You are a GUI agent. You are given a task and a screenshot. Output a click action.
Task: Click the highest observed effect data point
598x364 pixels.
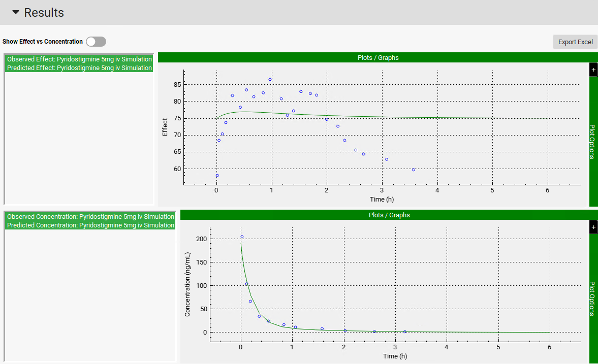[x=270, y=80]
